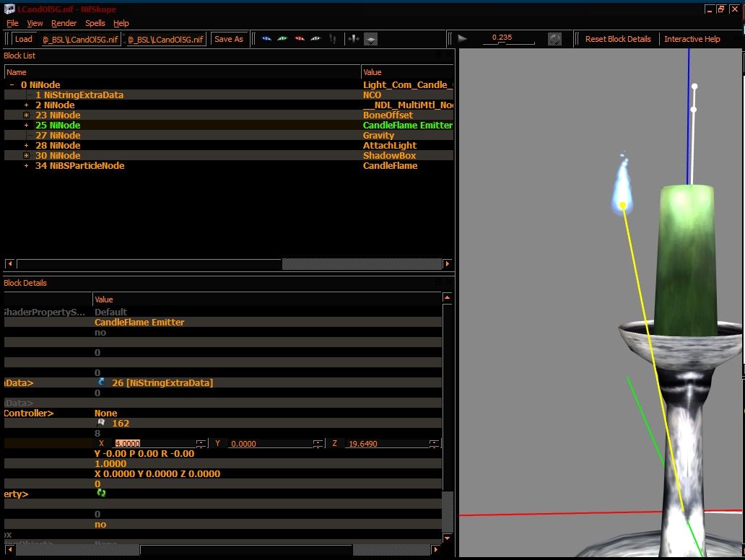The height and width of the screenshot is (560, 745).
Task: Click the Y translation spinner arrows
Action: click(x=318, y=444)
